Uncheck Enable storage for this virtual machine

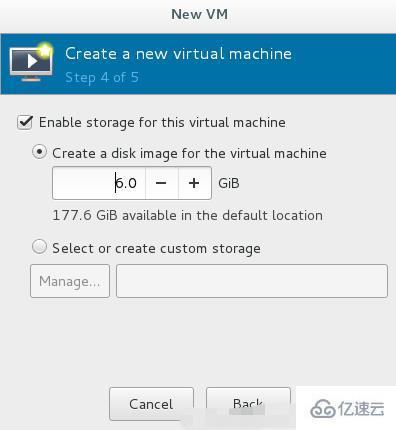point(25,122)
